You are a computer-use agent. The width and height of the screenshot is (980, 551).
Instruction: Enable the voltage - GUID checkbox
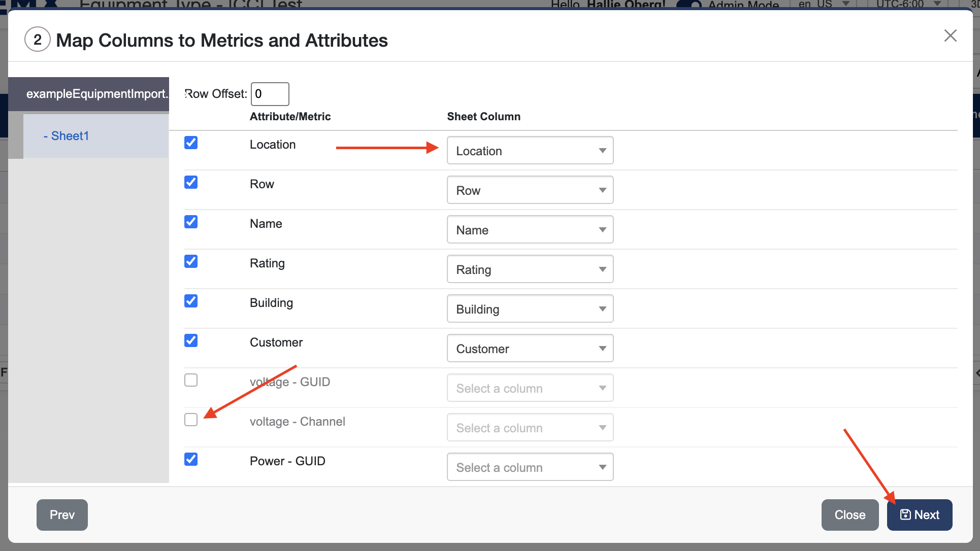coord(191,380)
